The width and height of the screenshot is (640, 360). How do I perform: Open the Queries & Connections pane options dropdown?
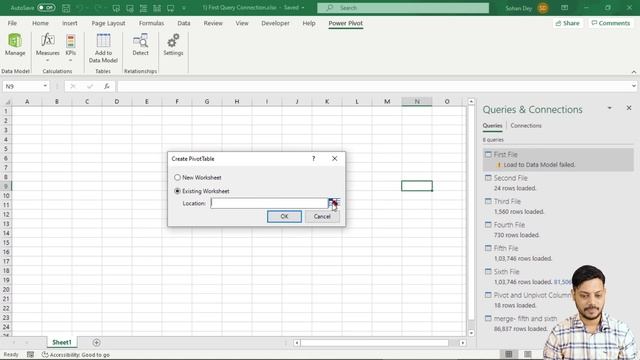point(609,108)
